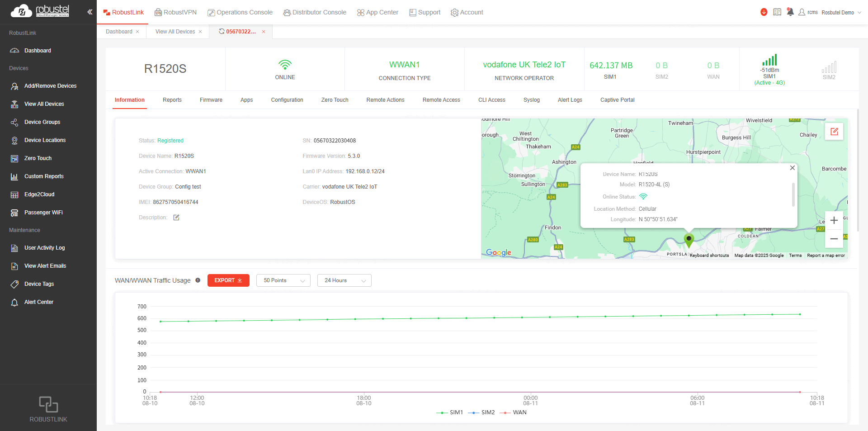The width and height of the screenshot is (868, 431).
Task: Toggle WAN series in chart legend
Action: [513, 412]
